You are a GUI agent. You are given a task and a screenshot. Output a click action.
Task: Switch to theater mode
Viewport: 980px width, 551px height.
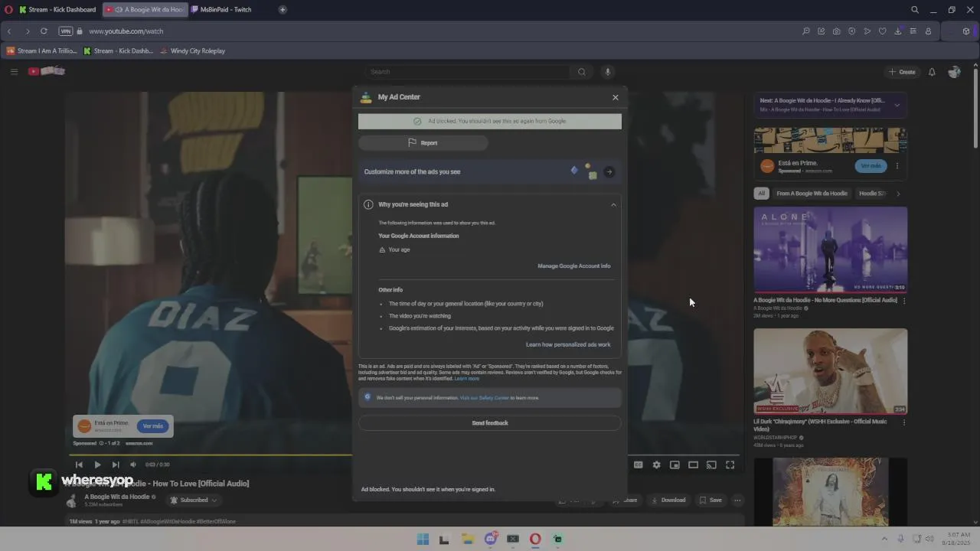[x=693, y=465]
